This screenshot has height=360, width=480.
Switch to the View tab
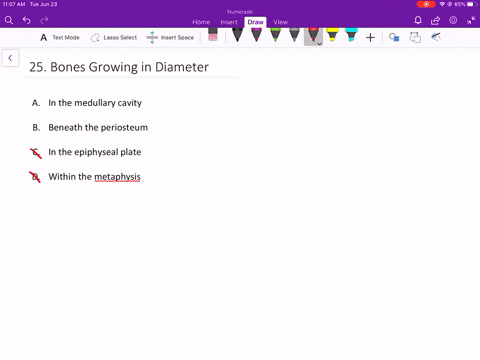(280, 22)
